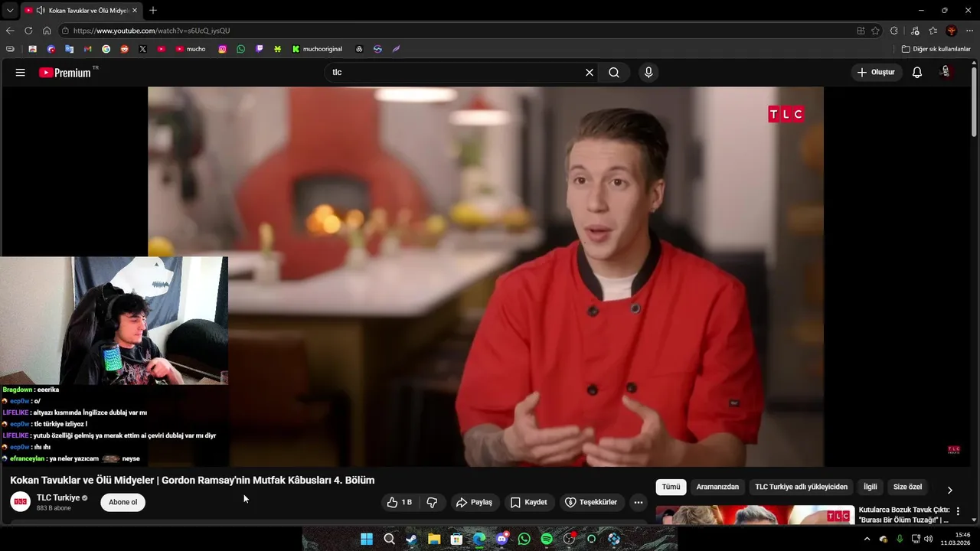Image resolution: width=980 pixels, height=551 pixels.
Task: Open X (Twitter) bookmark icon
Action: [x=142, y=49]
